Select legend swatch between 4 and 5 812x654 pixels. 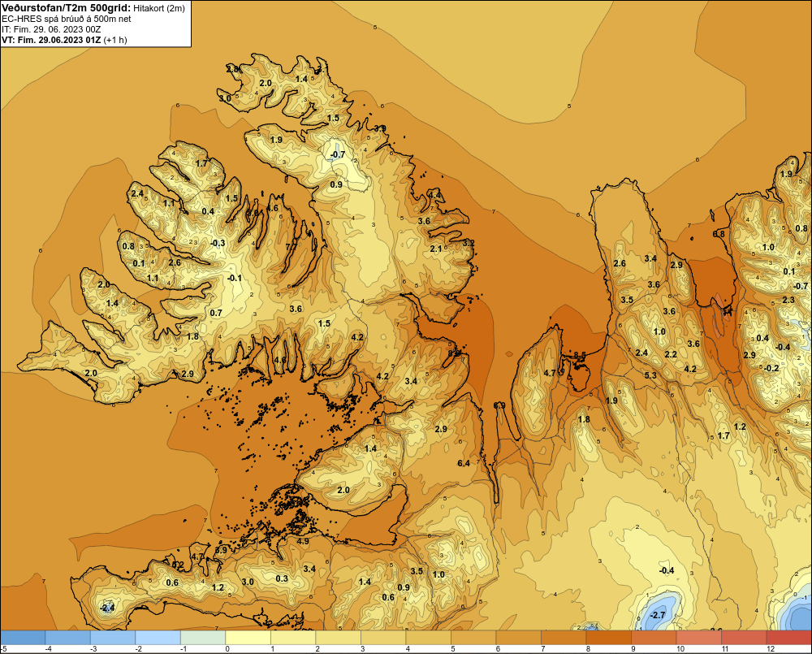point(428,638)
